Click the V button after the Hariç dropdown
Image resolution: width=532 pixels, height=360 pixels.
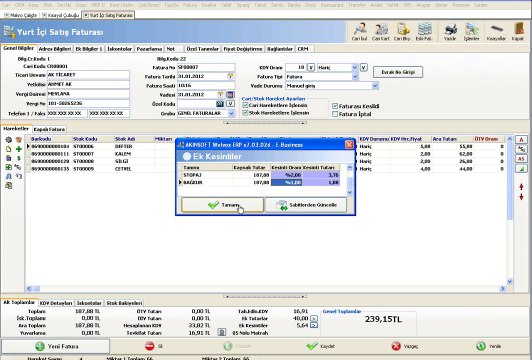(363, 68)
